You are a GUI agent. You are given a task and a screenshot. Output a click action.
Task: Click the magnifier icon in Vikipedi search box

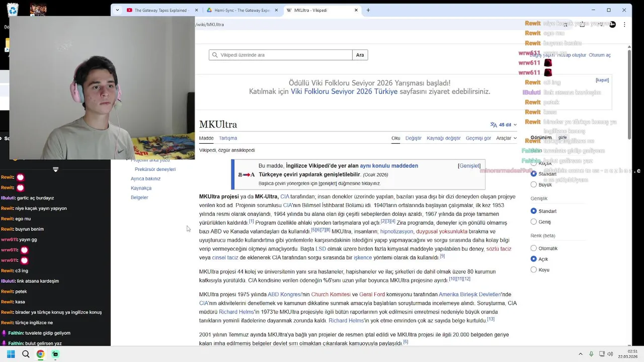coord(215,55)
